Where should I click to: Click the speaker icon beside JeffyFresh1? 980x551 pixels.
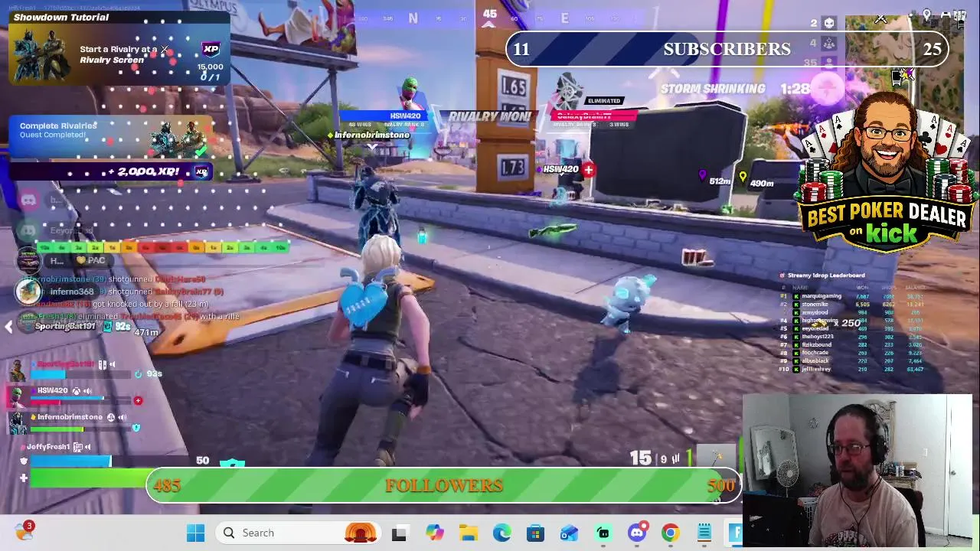tap(88, 447)
